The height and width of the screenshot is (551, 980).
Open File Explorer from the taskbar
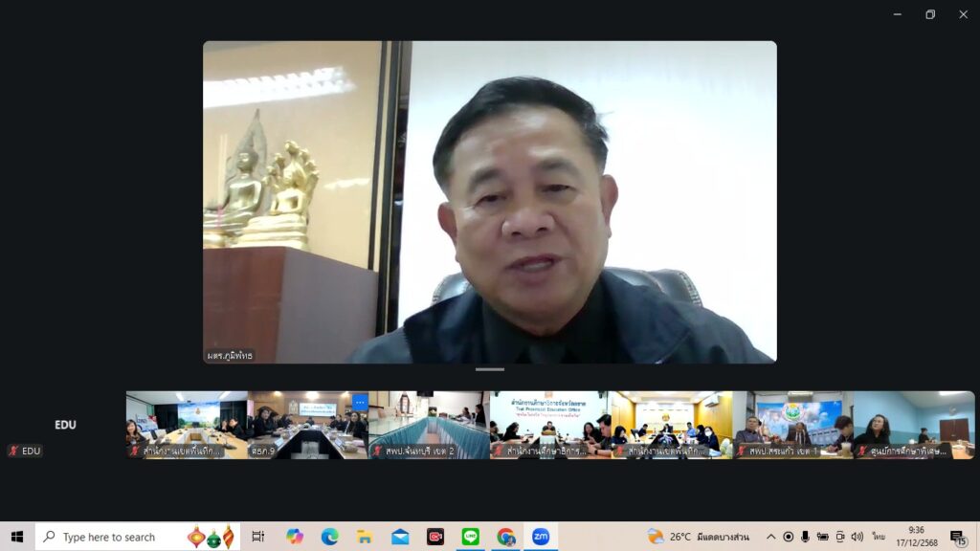[365, 537]
